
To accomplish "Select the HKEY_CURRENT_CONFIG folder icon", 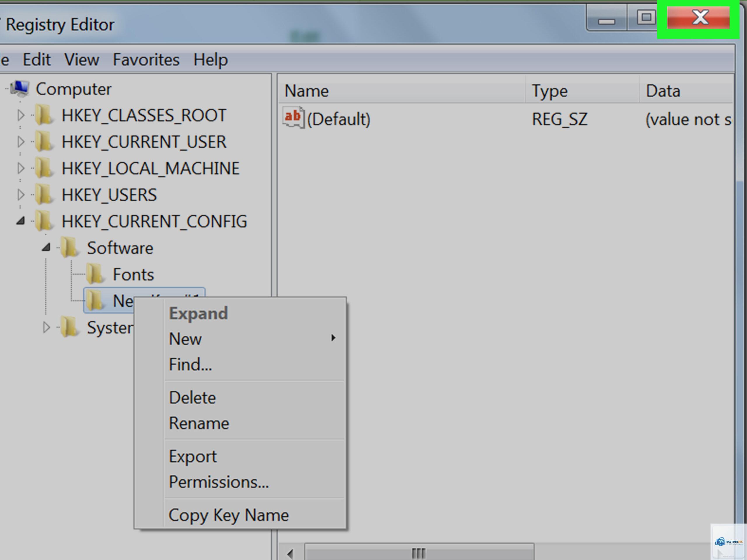I will pos(44,221).
